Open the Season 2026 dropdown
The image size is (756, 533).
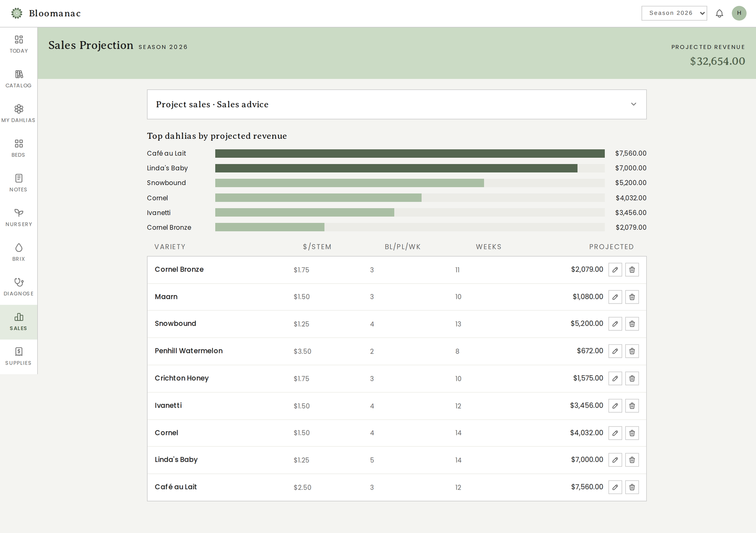pos(674,13)
